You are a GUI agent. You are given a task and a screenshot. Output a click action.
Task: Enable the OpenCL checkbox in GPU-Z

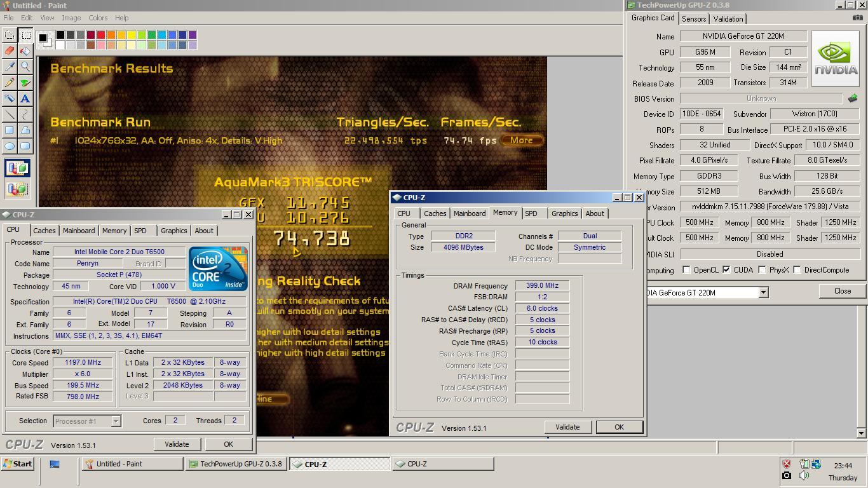click(686, 270)
